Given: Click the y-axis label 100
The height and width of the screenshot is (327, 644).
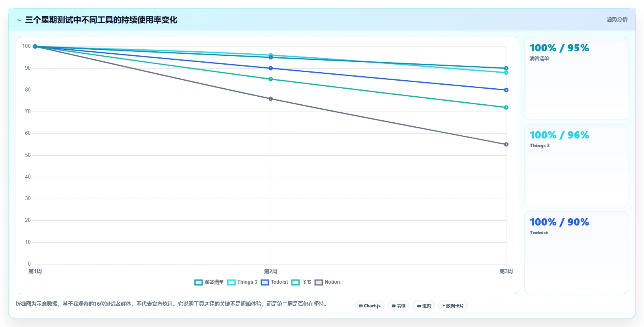Looking at the screenshot, I should (26, 46).
